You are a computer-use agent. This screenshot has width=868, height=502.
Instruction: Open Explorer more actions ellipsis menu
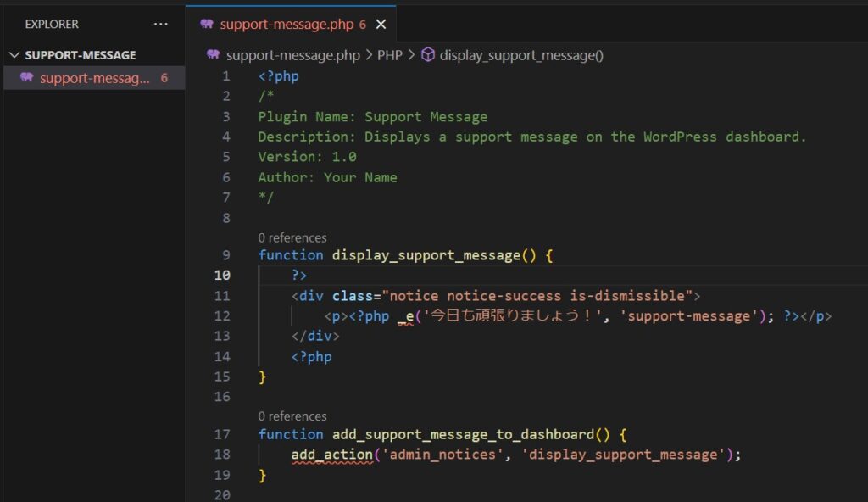point(161,25)
